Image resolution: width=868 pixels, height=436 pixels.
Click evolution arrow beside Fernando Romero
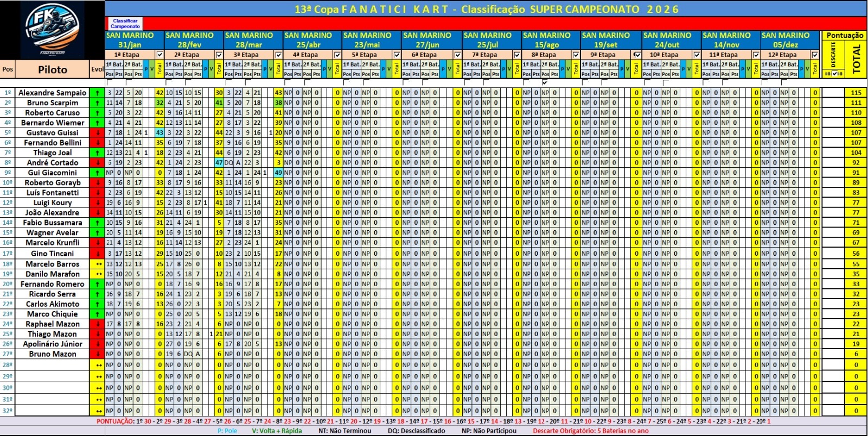98,284
